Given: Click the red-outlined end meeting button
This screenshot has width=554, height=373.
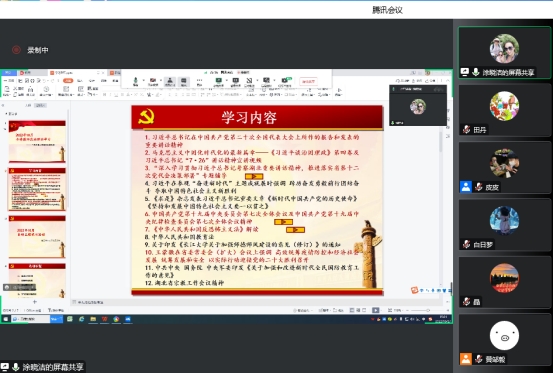Looking at the screenshot, I should coord(308,81).
